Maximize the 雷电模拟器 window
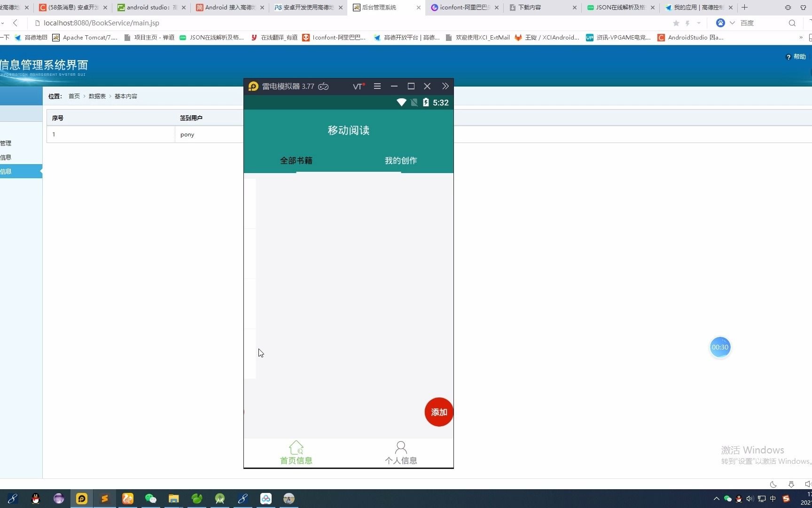 411,86
